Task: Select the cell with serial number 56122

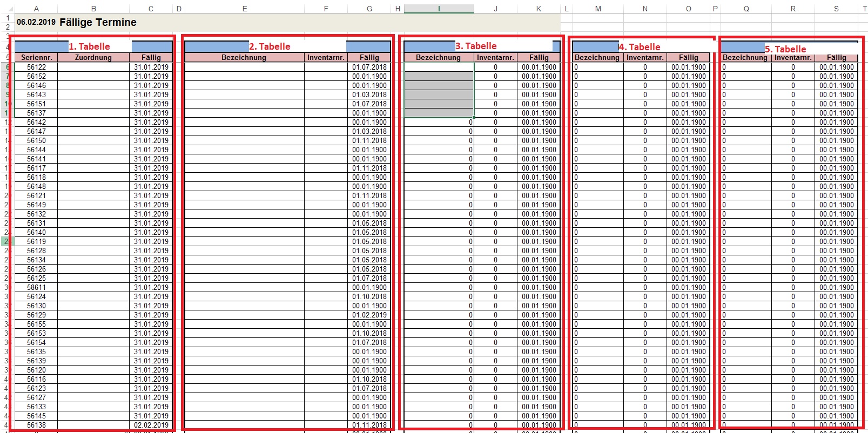Action: (x=36, y=67)
